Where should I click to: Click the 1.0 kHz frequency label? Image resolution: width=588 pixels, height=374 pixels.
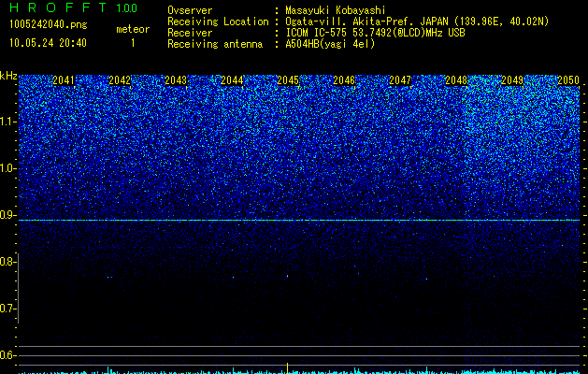pos(7,168)
